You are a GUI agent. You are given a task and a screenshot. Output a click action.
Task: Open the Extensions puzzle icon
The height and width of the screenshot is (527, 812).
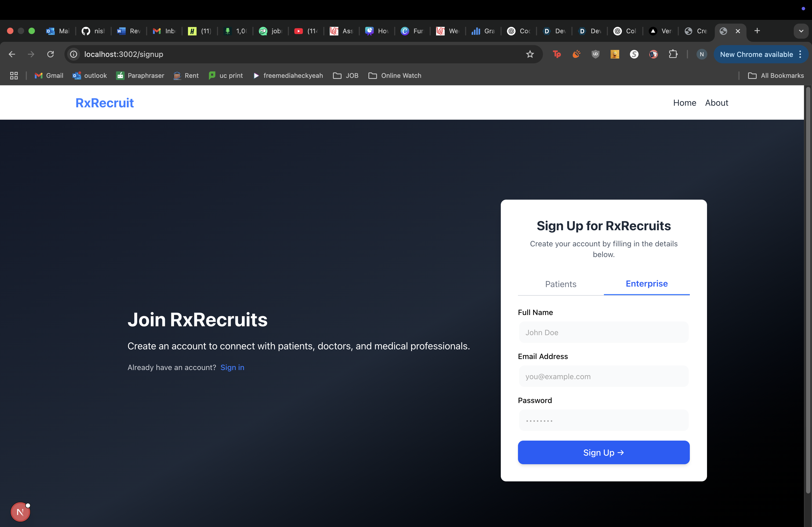(x=673, y=54)
